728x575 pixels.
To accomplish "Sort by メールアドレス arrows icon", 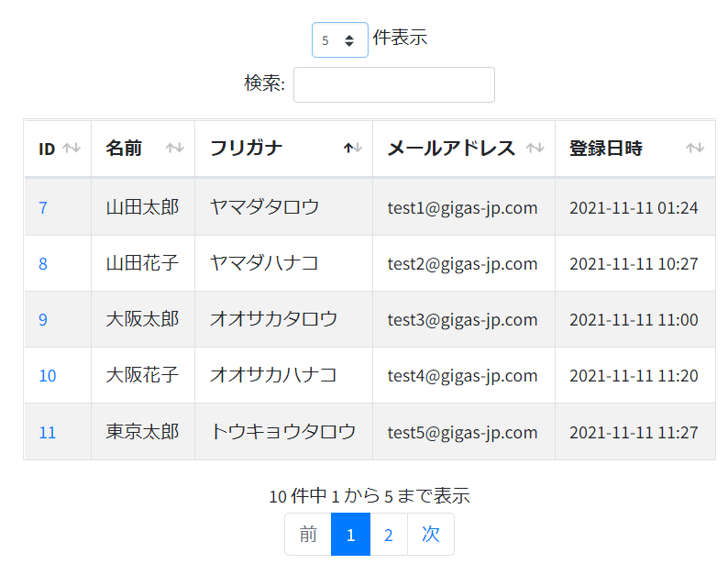I will pyautogui.click(x=535, y=149).
